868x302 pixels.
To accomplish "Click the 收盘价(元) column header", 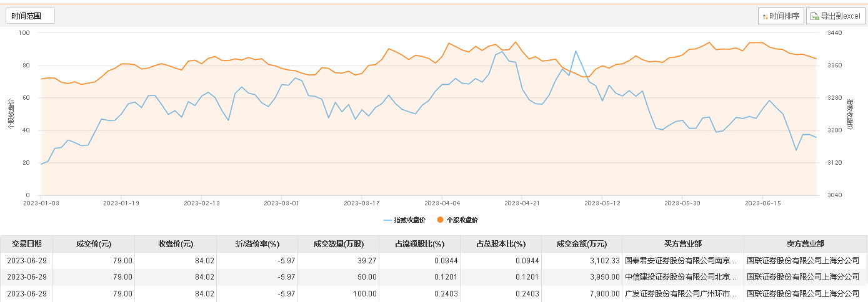I will pyautogui.click(x=175, y=244).
